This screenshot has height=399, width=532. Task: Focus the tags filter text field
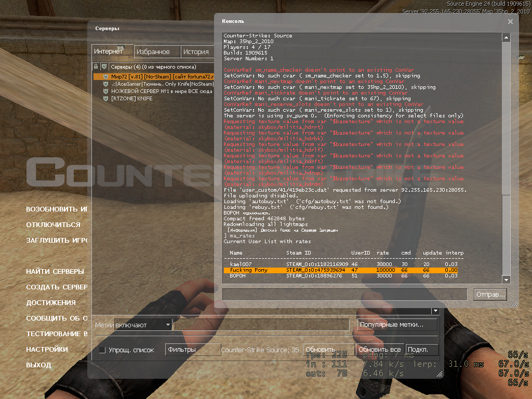click(262, 325)
